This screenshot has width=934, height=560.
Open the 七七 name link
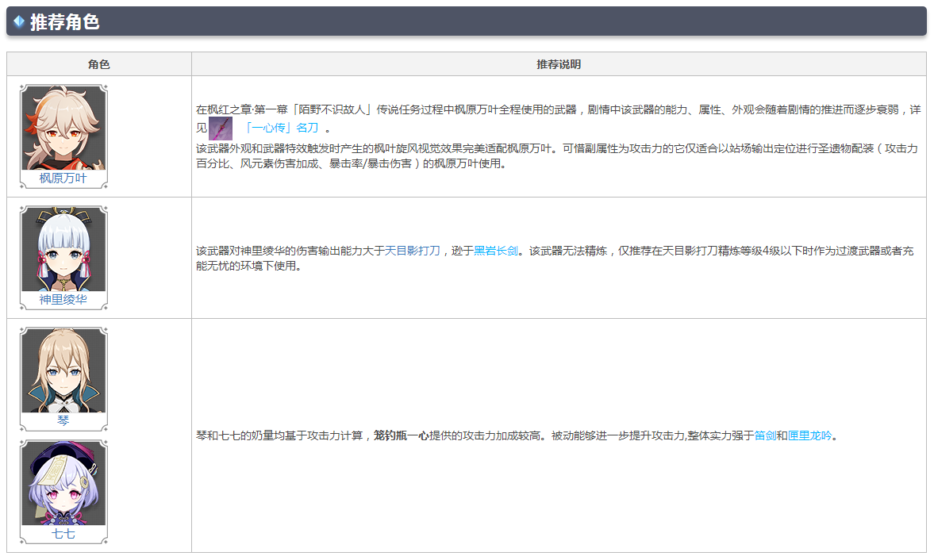[63, 535]
